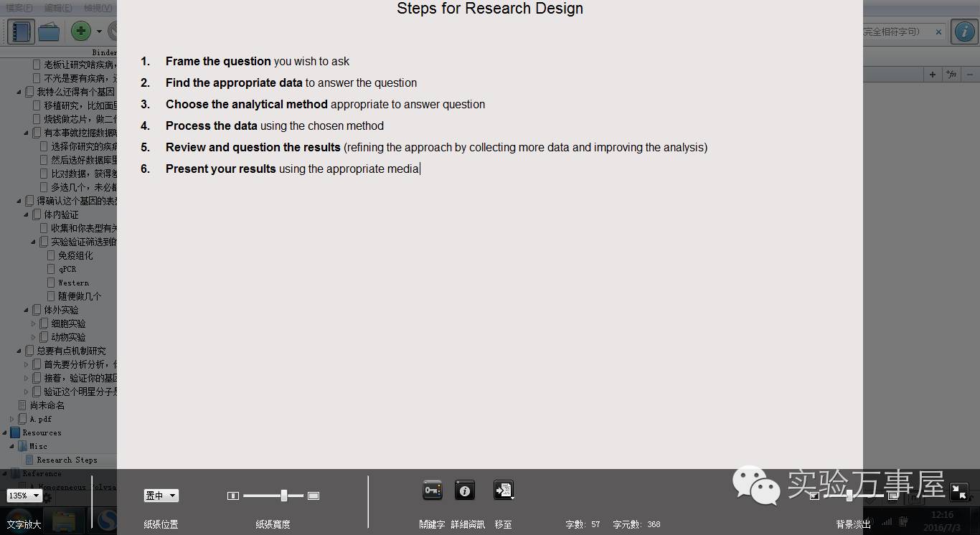980x535 pixels.
Task: Expand the 验证这个明星分子 item
Action: click(27, 392)
